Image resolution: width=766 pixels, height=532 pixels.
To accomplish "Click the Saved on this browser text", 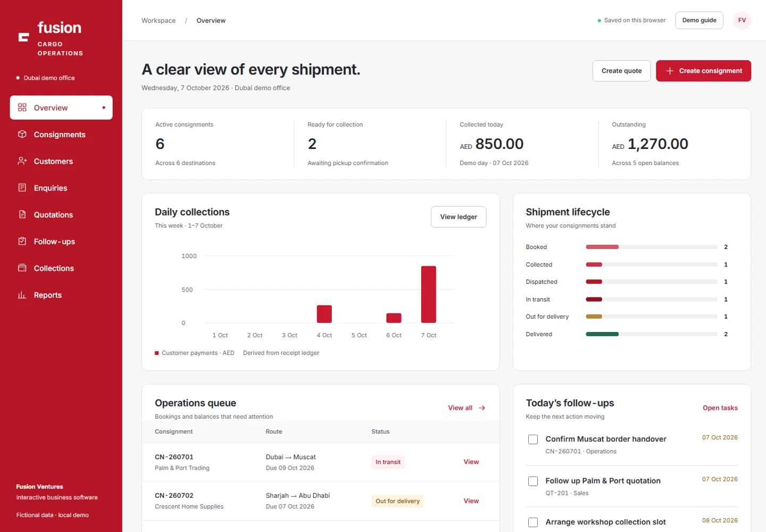I will click(635, 20).
